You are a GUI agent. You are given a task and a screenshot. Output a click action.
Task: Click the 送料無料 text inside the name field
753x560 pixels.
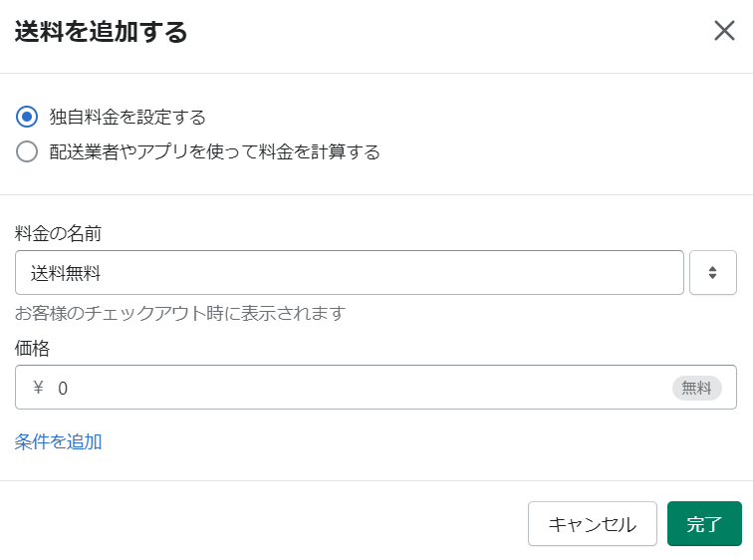pyautogui.click(x=66, y=273)
